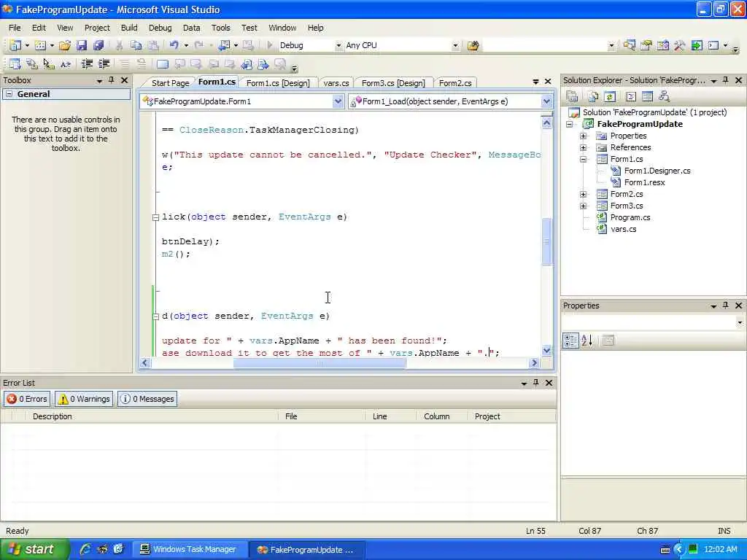747x560 pixels.
Task: Toggle a bookmark on the current line
Action: tap(163, 64)
